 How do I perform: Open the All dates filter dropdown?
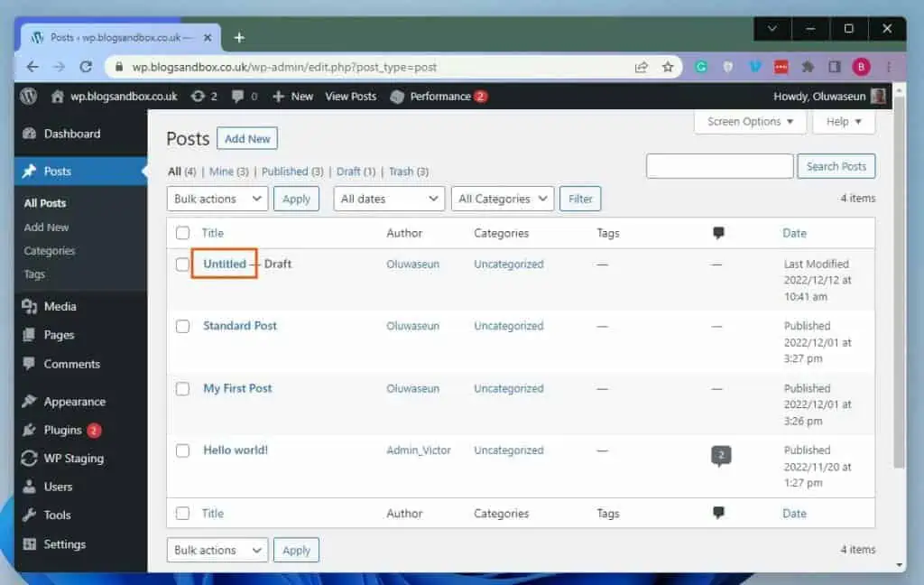(x=388, y=199)
